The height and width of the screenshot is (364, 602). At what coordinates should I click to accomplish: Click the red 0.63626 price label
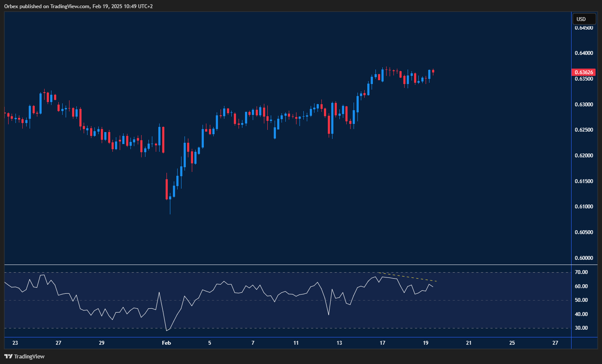pos(584,72)
